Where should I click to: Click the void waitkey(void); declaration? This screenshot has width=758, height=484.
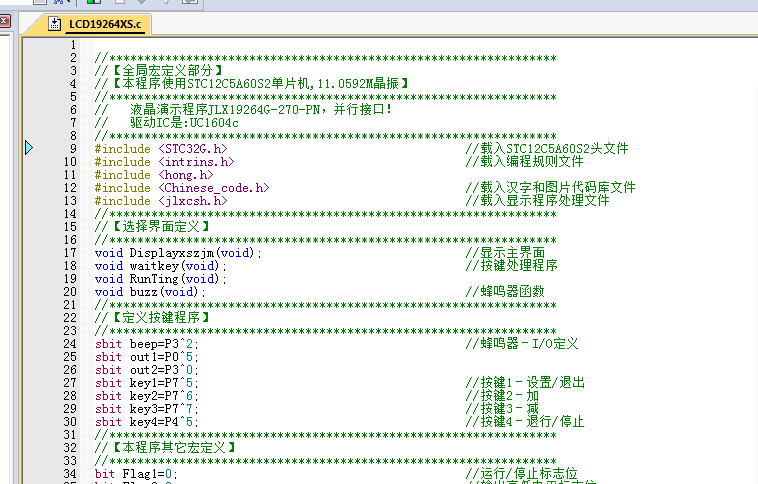pyautogui.click(x=160, y=266)
